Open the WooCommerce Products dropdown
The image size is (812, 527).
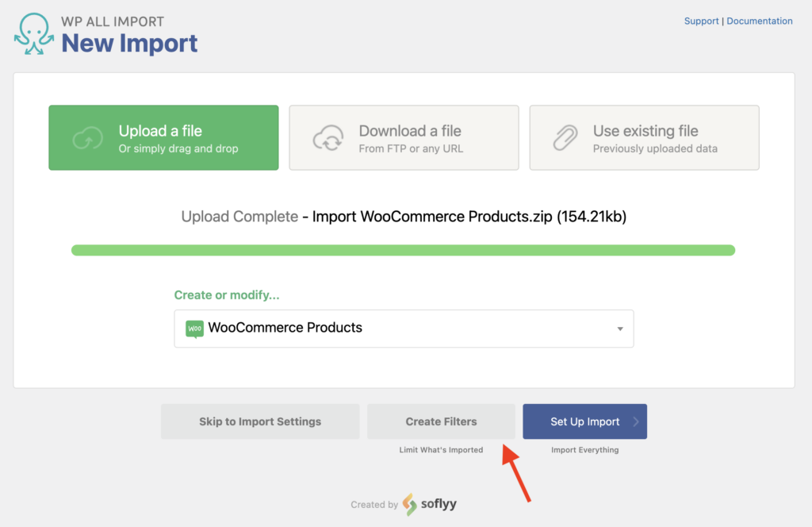404,328
